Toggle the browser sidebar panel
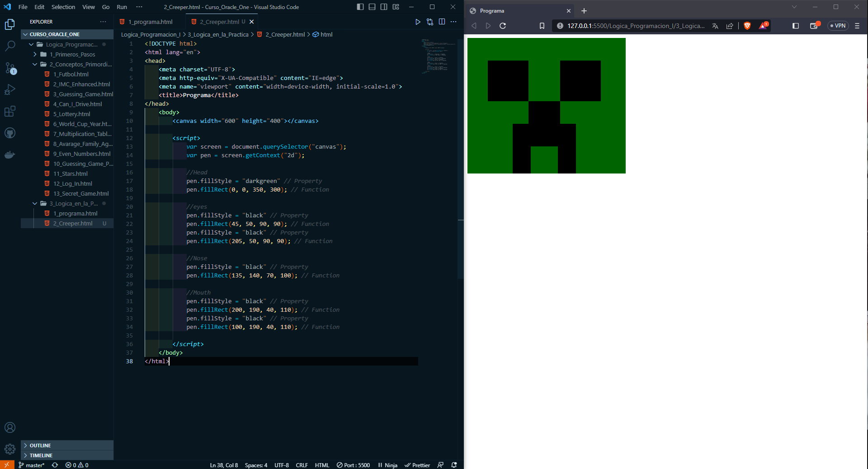 796,26
